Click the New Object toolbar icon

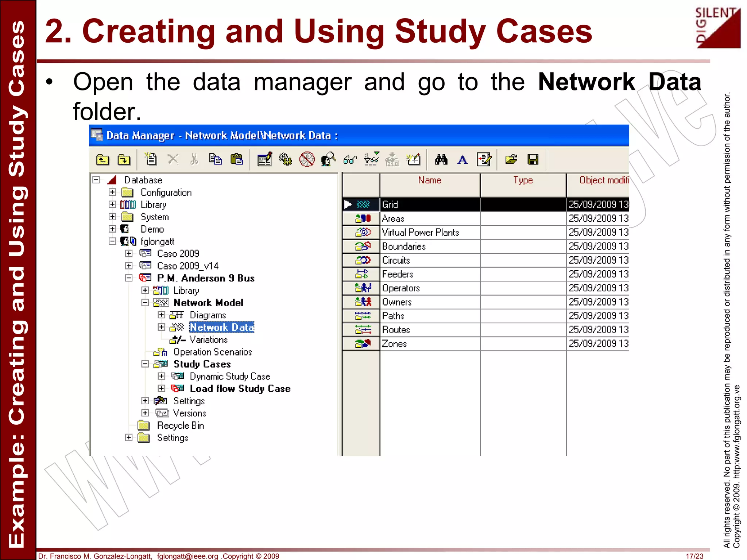click(151, 159)
